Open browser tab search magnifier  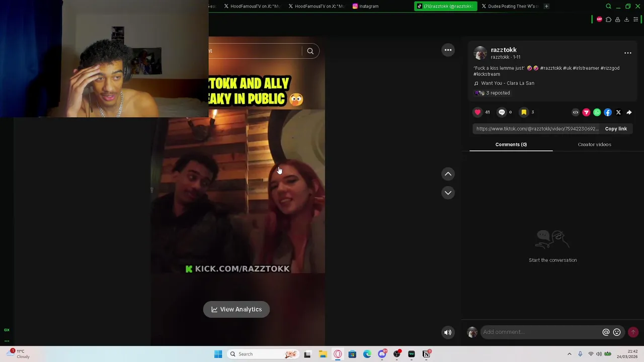point(608,6)
